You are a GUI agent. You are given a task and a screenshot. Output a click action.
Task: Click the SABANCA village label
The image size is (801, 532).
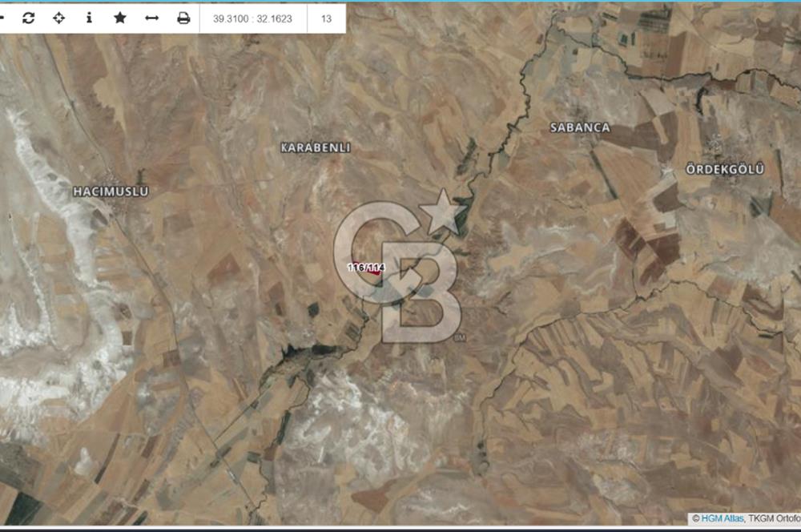point(580,127)
